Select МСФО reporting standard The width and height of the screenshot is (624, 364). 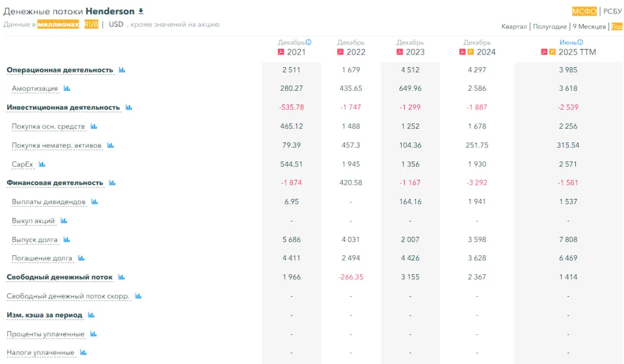(584, 11)
